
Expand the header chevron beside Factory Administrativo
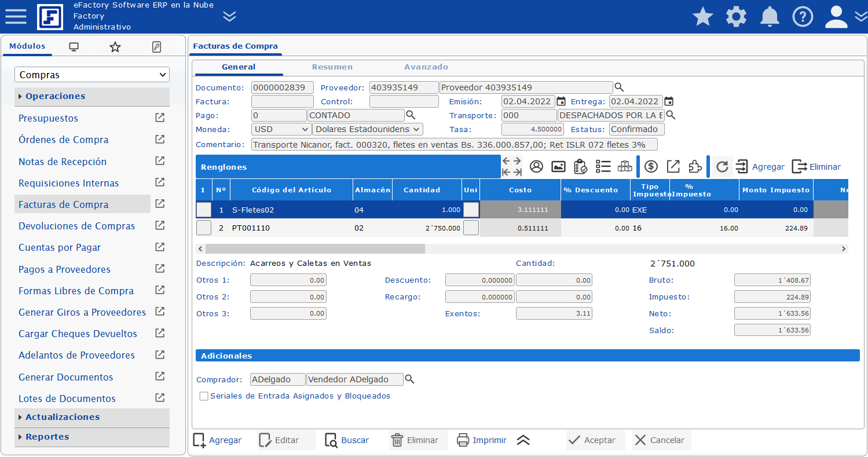(x=229, y=16)
